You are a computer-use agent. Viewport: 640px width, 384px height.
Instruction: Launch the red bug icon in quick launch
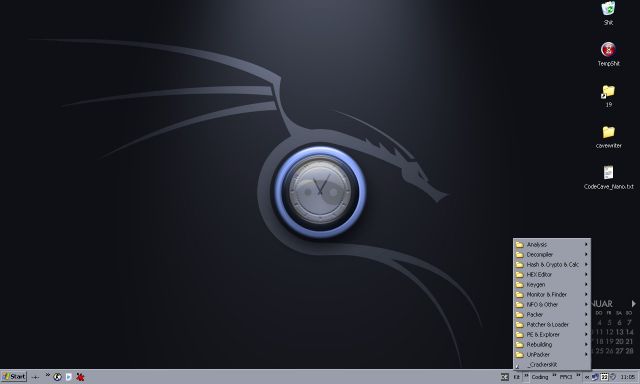(80, 377)
